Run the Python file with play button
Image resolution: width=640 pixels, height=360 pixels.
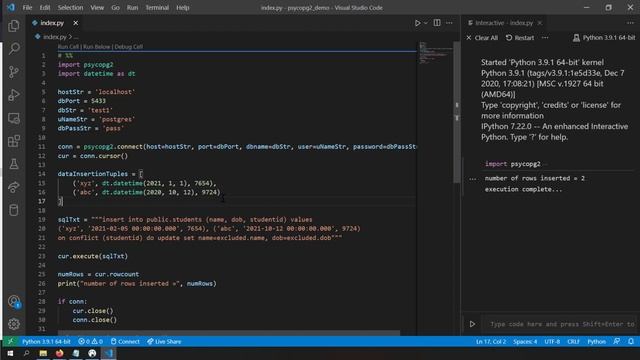click(x=418, y=23)
